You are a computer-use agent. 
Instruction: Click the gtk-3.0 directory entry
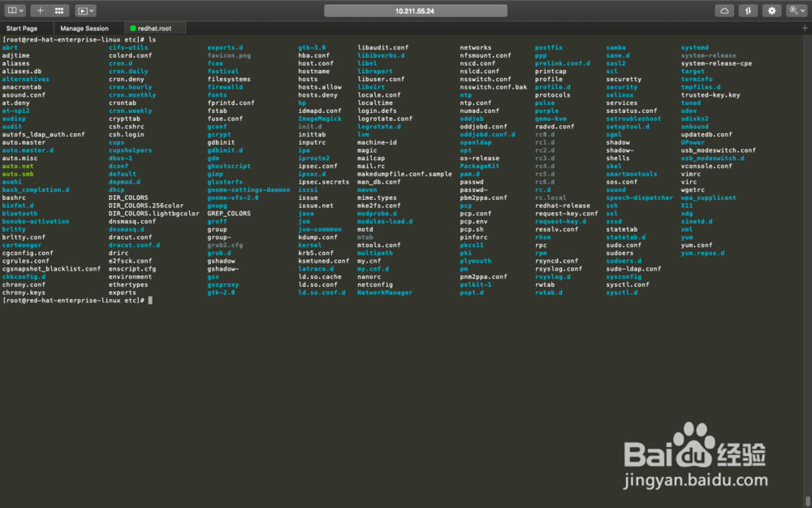(x=312, y=47)
